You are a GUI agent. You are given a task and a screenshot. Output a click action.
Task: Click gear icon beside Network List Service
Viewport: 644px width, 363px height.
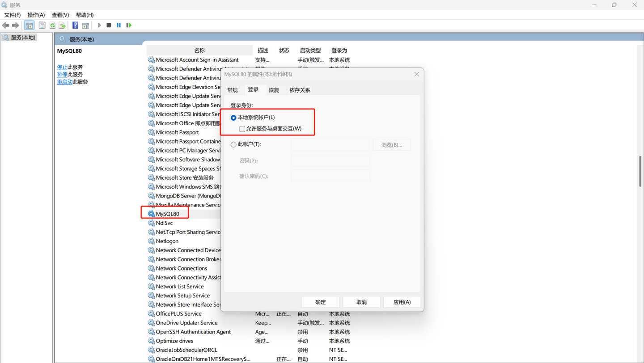tap(151, 287)
